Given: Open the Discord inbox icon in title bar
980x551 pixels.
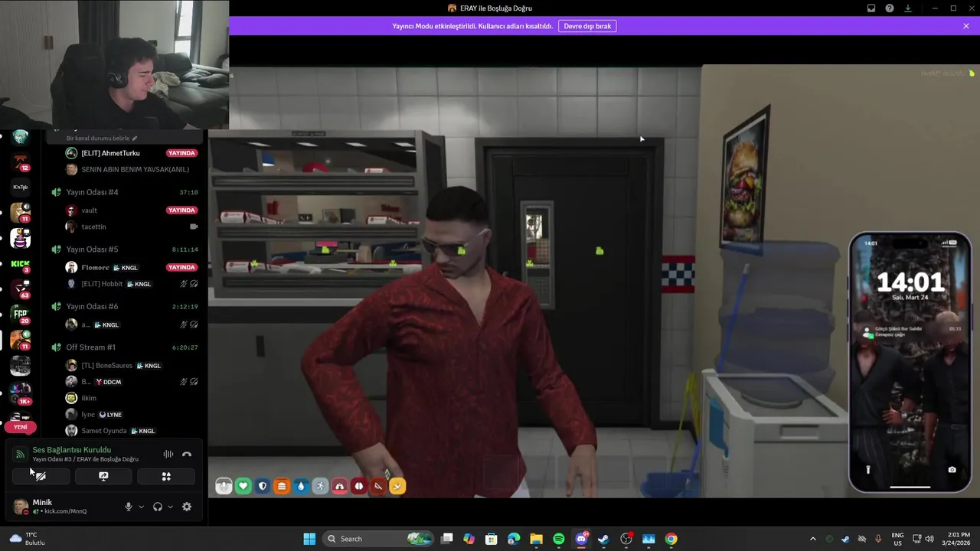Looking at the screenshot, I should pos(871,8).
